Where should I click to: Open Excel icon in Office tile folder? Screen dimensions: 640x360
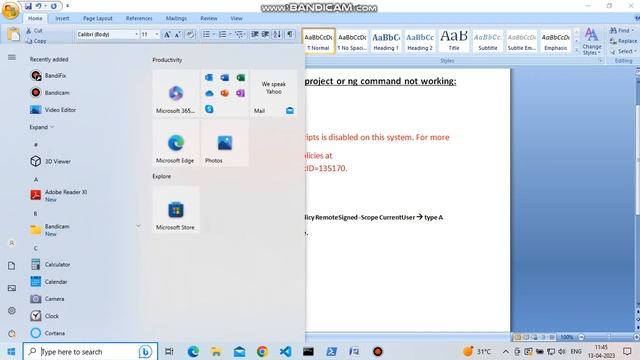[x=240, y=78]
